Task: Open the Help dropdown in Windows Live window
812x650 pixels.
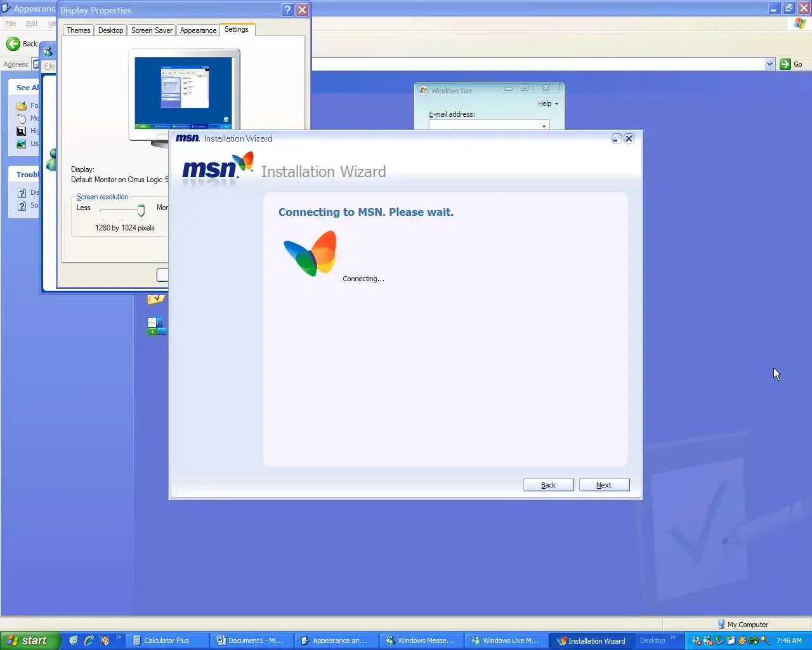Action: (x=548, y=103)
